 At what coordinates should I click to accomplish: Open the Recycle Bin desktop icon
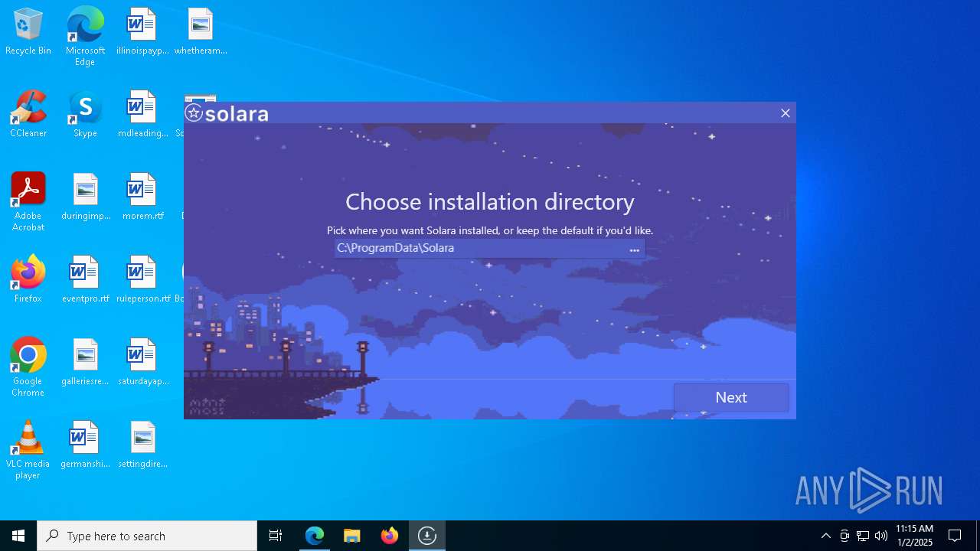click(x=28, y=32)
